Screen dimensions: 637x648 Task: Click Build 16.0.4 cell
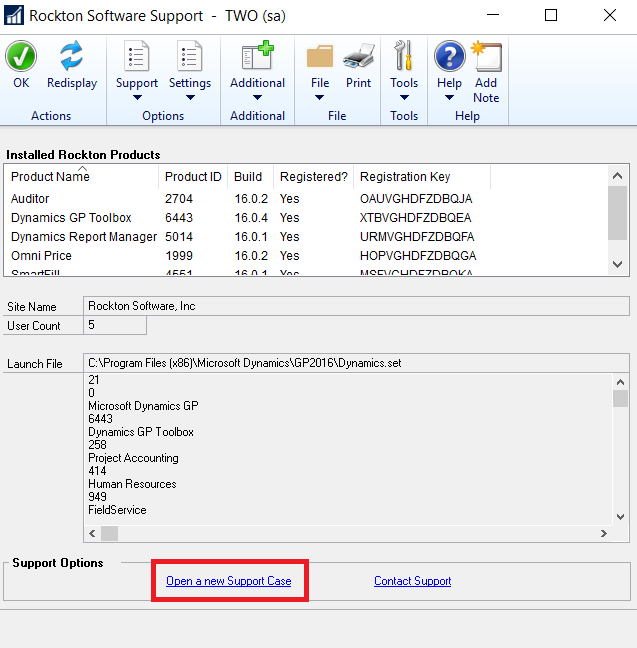pyautogui.click(x=251, y=218)
